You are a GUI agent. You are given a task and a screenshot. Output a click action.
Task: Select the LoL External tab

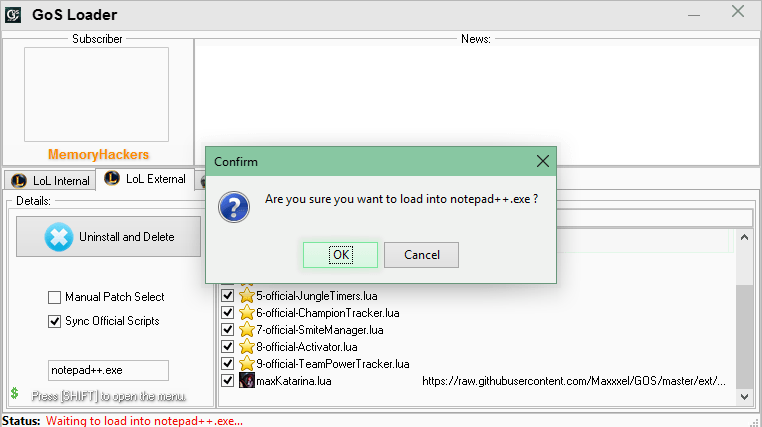pyautogui.click(x=145, y=179)
